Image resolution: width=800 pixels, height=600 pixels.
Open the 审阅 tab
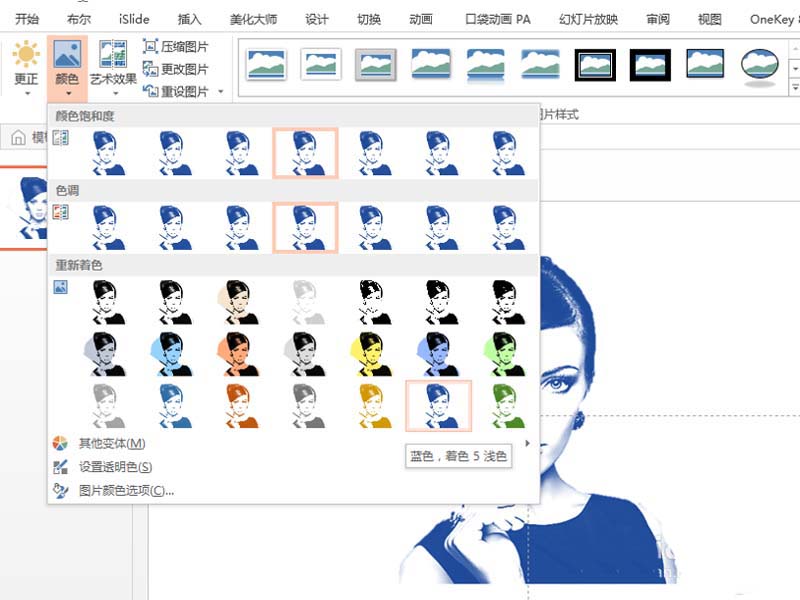point(658,19)
